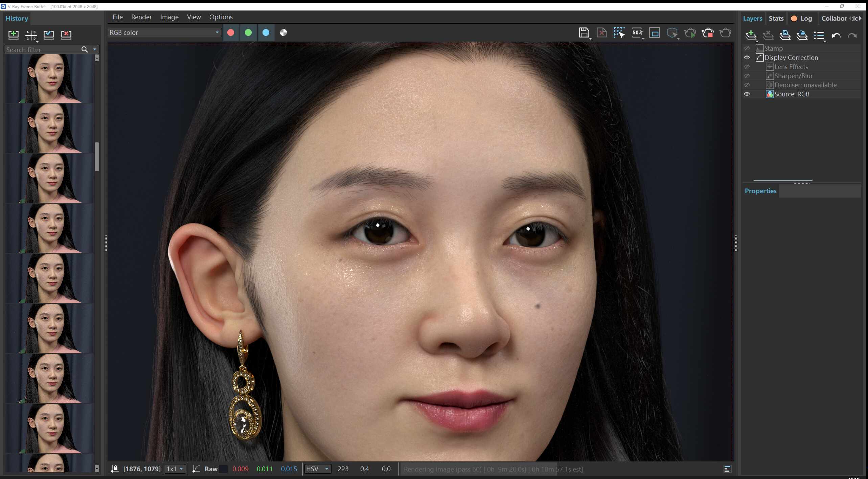Image resolution: width=868 pixels, height=479 pixels.
Task: Click the Region render icon
Action: coord(655,33)
